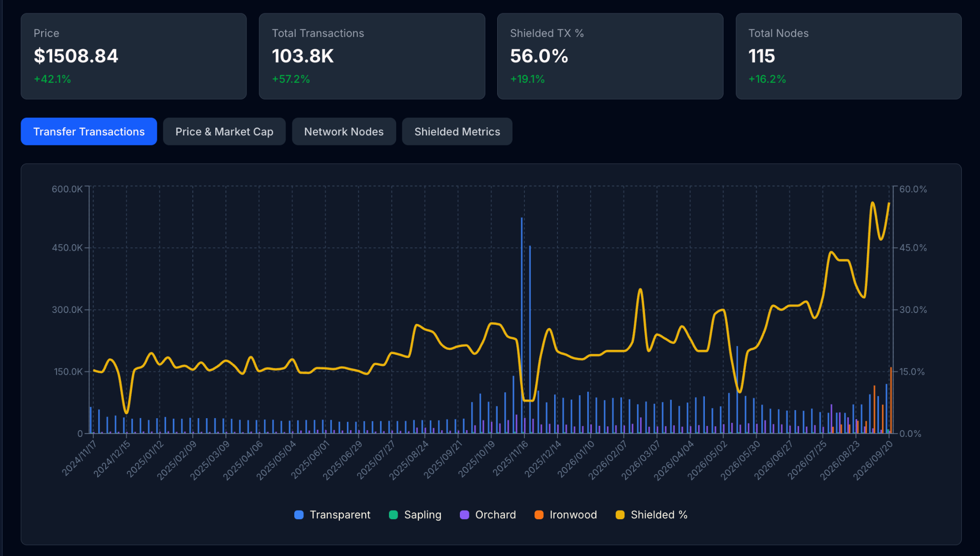The height and width of the screenshot is (556, 980).
Task: Click the Orchard legend label
Action: [496, 515]
